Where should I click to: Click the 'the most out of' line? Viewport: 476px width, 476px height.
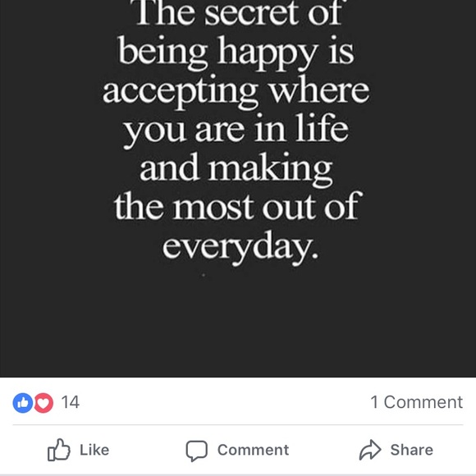(238, 207)
